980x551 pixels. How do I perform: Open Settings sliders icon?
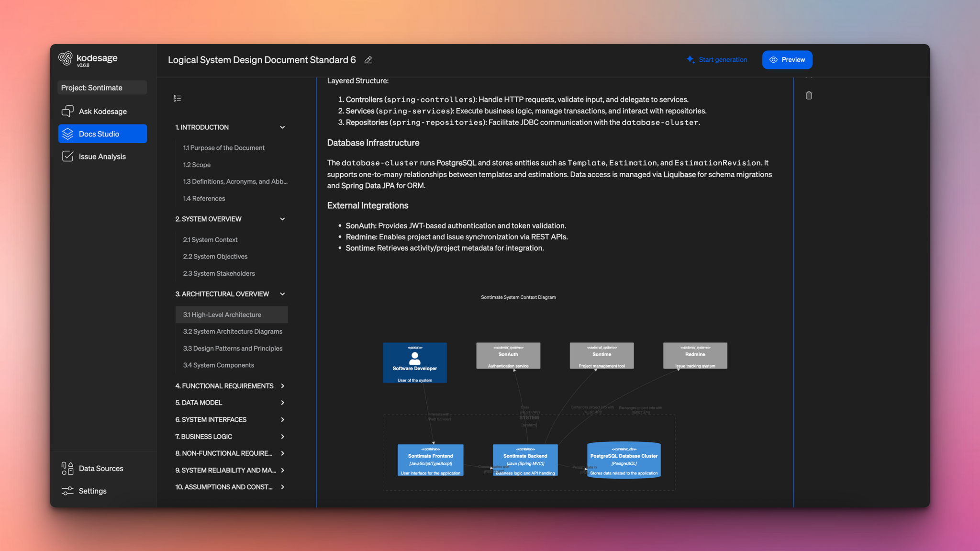(x=67, y=491)
